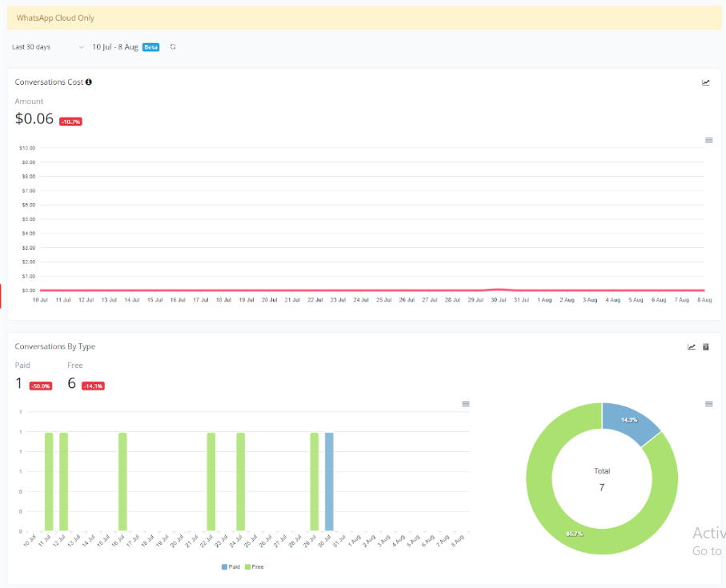Toggle the Free series in chart legend
Screen dimensions: 726x588
pyautogui.click(x=254, y=566)
